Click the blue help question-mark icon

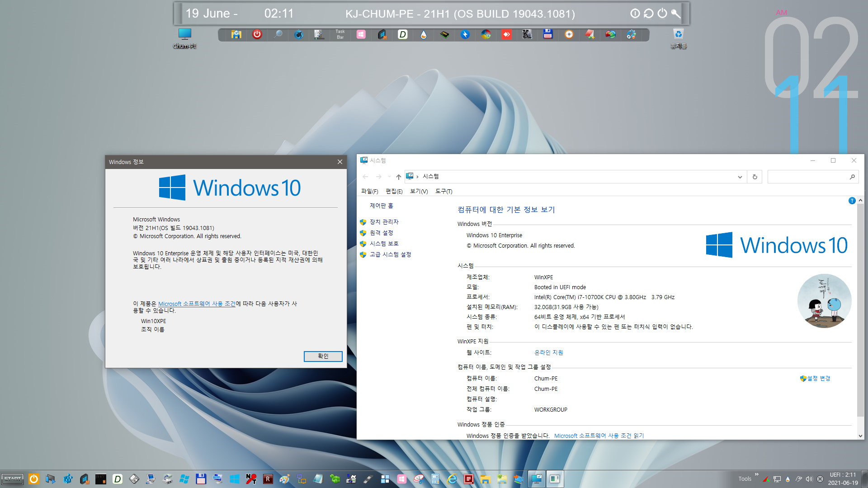point(852,201)
